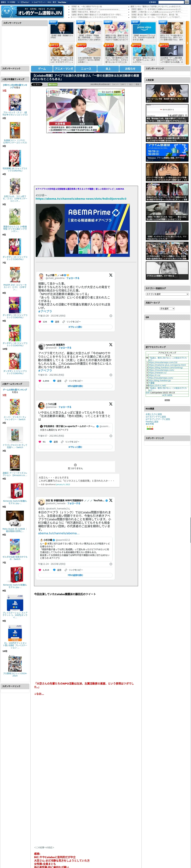The height and width of the screenshot is (868, 191).
Task: Copy link of the chobi_grandma tweet
Action: (x=72, y=322)
